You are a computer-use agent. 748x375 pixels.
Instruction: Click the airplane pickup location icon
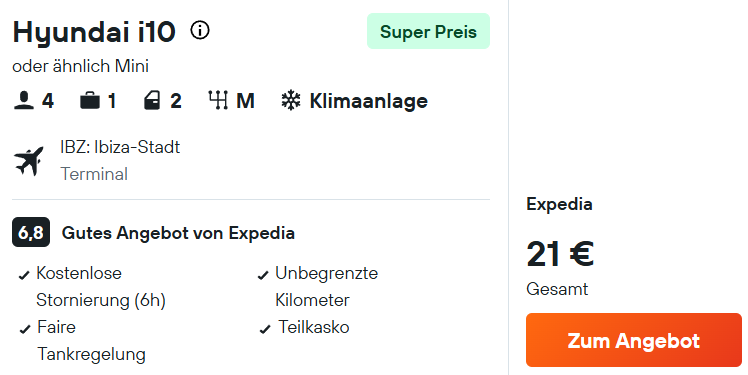(29, 161)
